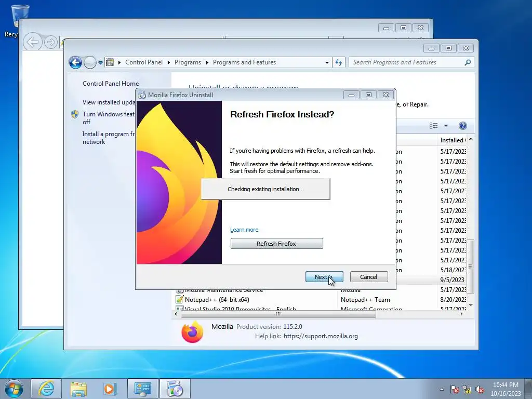Select the Notepad++ (64-bit x64) row
Image resolution: width=532 pixels, height=399 pixels.
321,300
